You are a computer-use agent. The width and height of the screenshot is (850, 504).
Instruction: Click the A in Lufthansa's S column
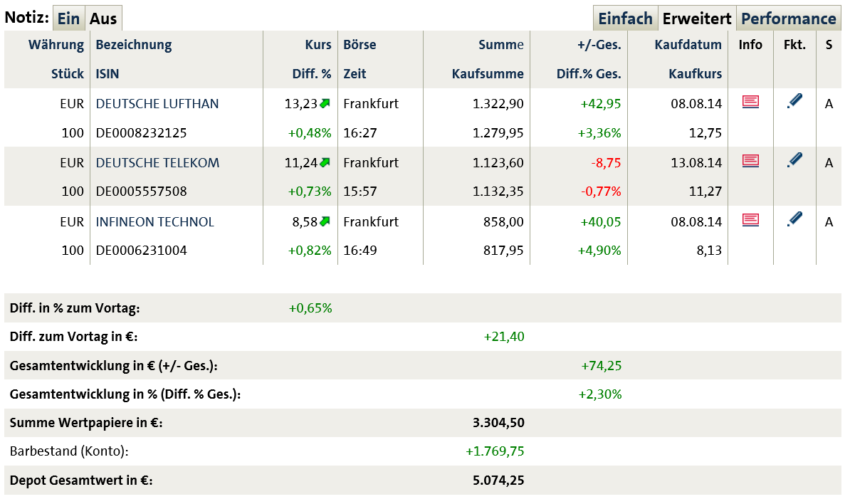pos(829,104)
